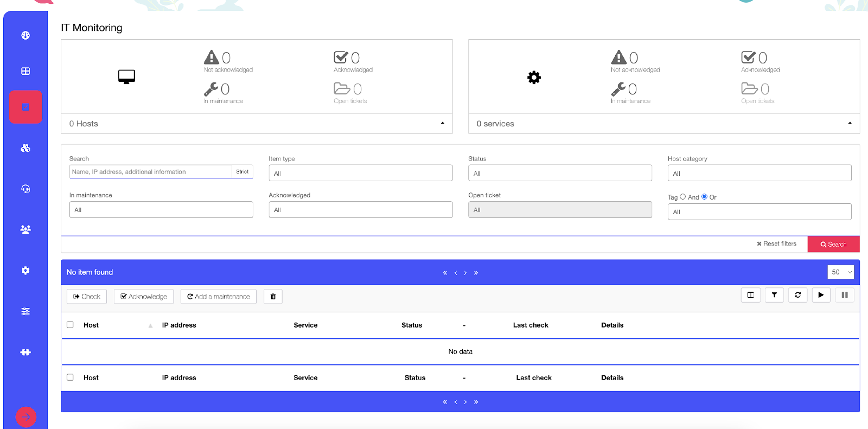Viewport: 868px width, 429px height.
Task: Click the refresh table icon
Action: coord(797,295)
